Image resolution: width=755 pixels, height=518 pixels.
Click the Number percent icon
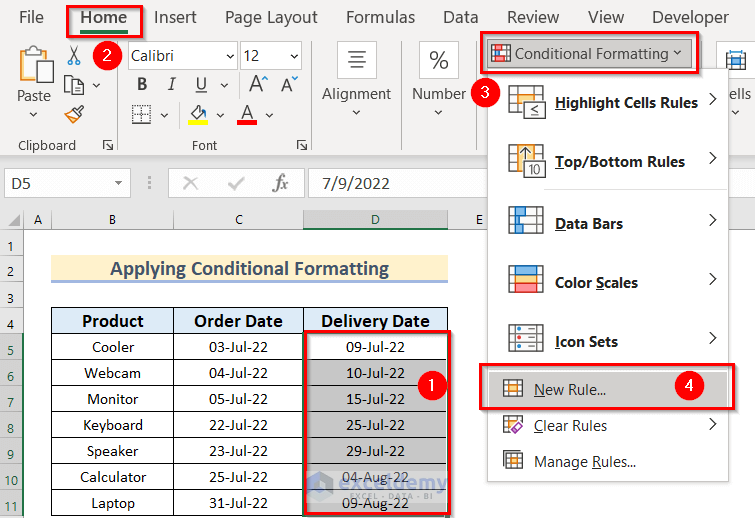tap(439, 60)
